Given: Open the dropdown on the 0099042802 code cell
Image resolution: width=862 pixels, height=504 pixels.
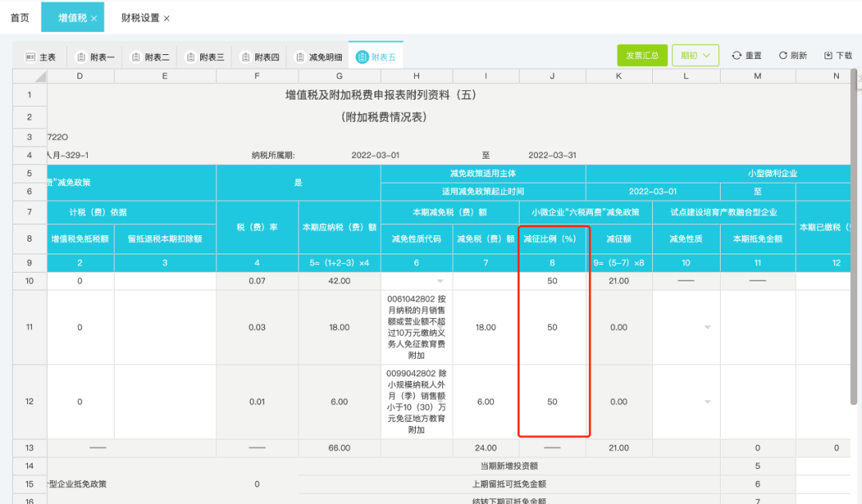Looking at the screenshot, I should [x=441, y=402].
